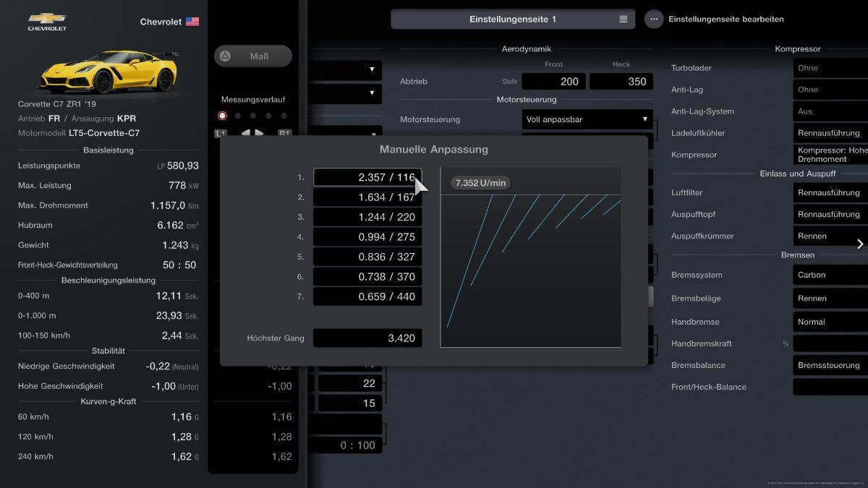This screenshot has height=488, width=868.
Task: Click the Motormodell text LT5-Corvette-C7
Action: [x=104, y=133]
